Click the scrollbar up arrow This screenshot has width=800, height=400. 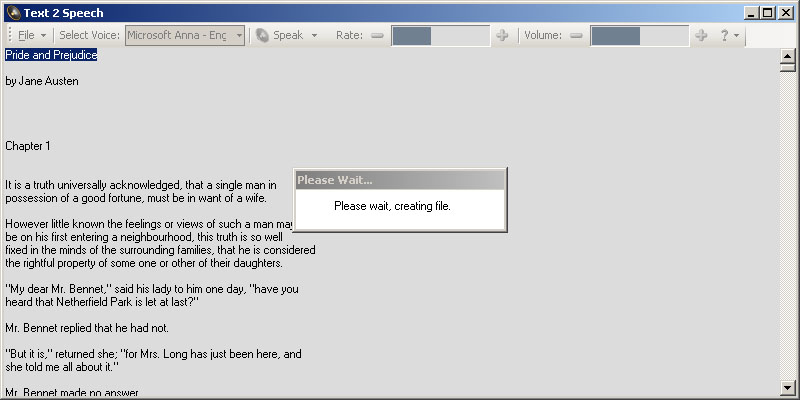[x=788, y=56]
